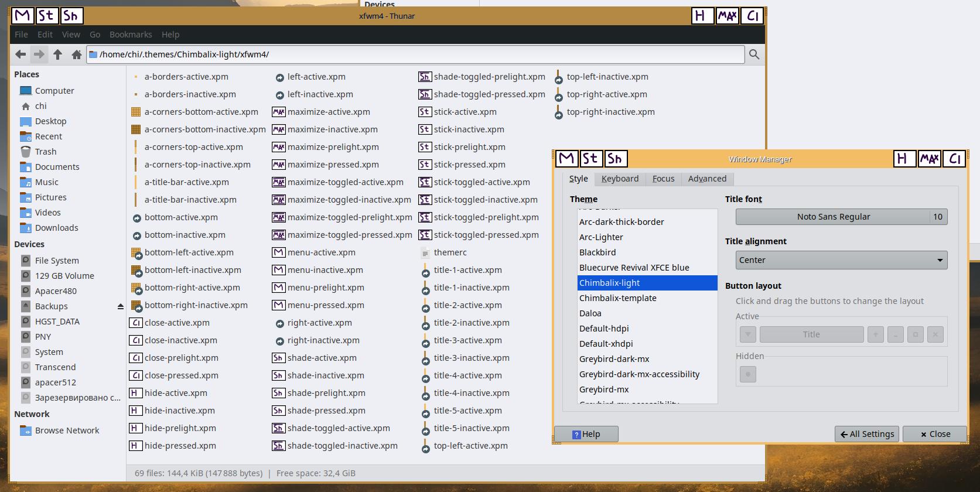The height and width of the screenshot is (492, 980).
Task: Select title-1-active.xpm file
Action: click(x=467, y=270)
